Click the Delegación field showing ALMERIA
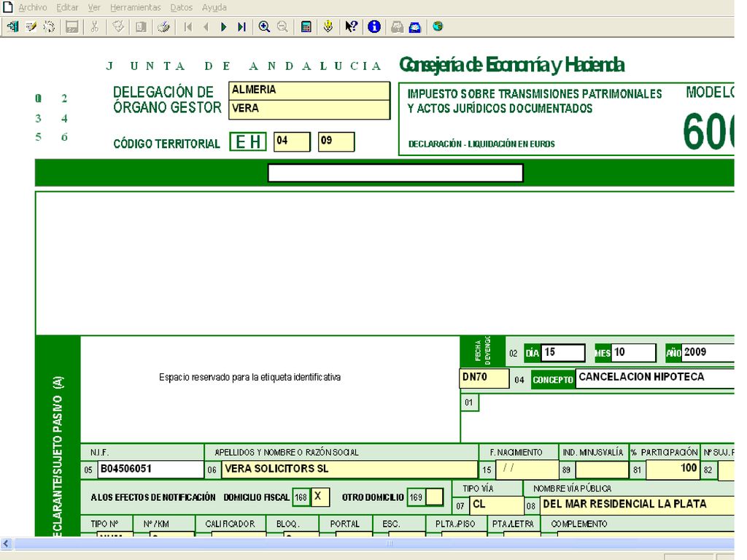747x560 pixels. tap(309, 90)
